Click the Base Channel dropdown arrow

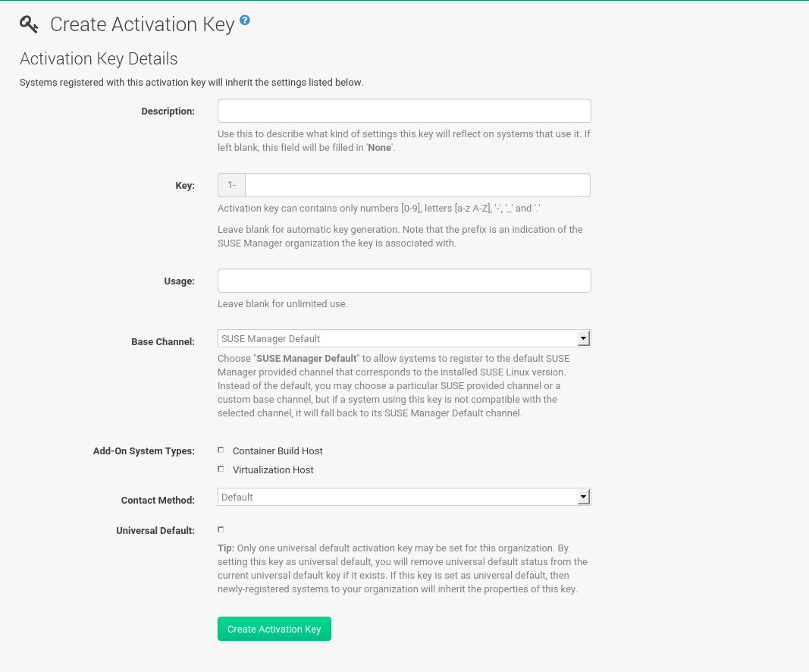click(584, 338)
